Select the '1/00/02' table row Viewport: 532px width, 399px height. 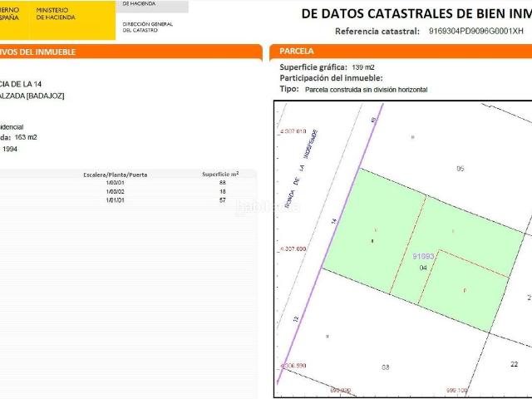tap(128, 191)
